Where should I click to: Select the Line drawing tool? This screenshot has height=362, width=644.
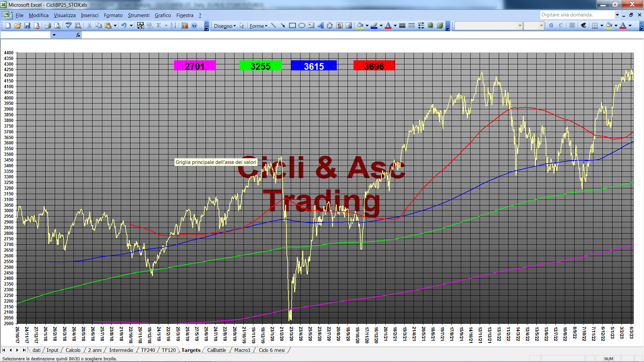(x=274, y=25)
